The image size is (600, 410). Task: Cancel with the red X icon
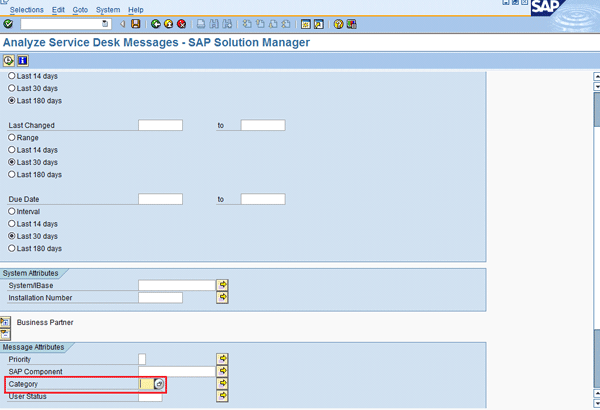182,24
